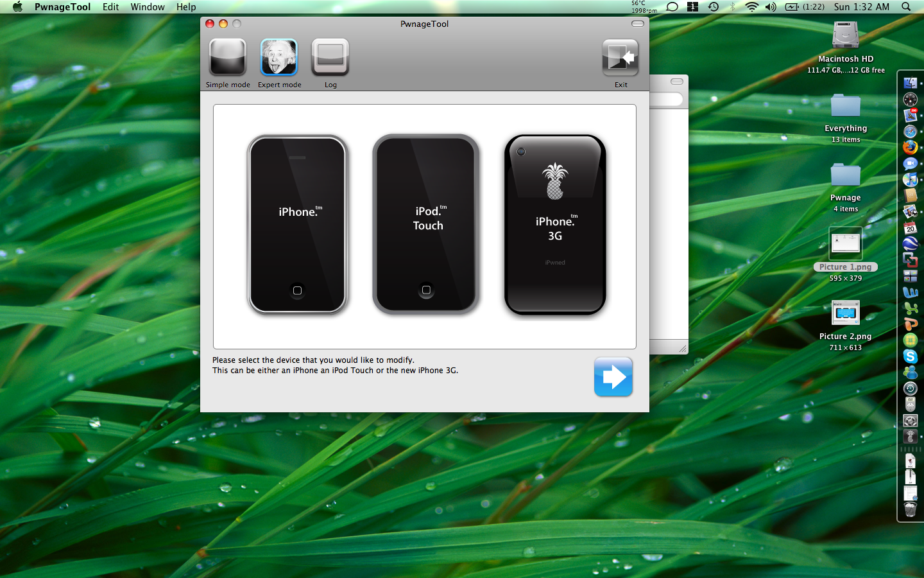Click the temperature and fan rpm readout

click(x=644, y=7)
